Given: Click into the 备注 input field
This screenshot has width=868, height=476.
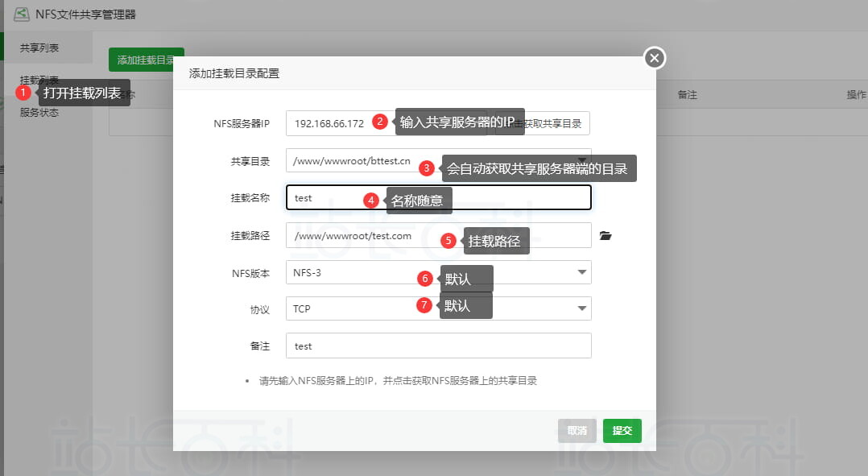Looking at the screenshot, I should 438,346.
